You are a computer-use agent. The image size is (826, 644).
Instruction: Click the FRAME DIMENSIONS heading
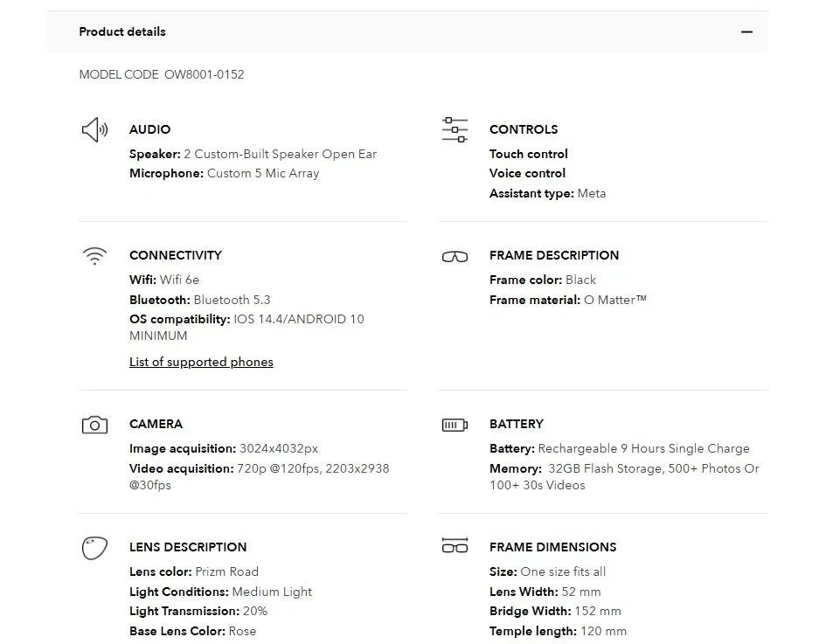tap(553, 547)
